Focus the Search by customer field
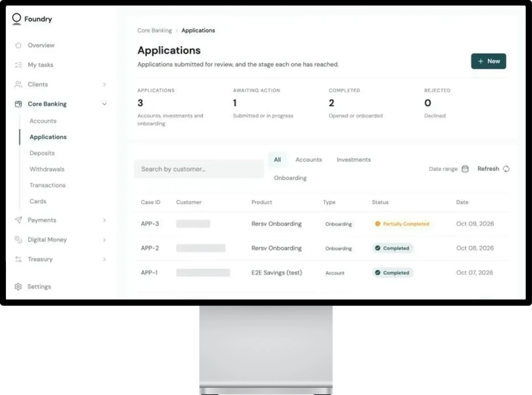 [x=199, y=169]
